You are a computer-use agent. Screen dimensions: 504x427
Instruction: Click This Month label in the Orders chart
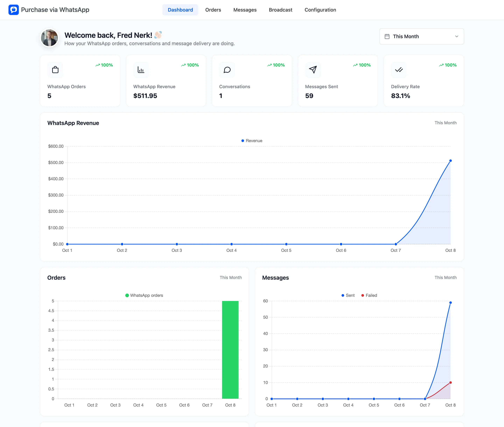tap(230, 277)
